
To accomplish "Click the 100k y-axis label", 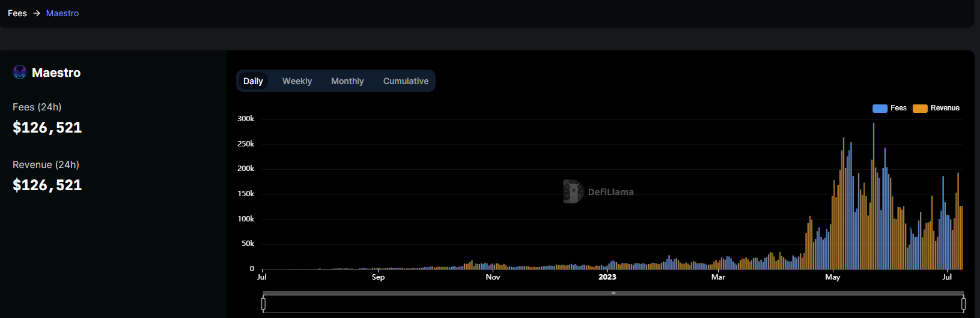I will click(x=246, y=219).
